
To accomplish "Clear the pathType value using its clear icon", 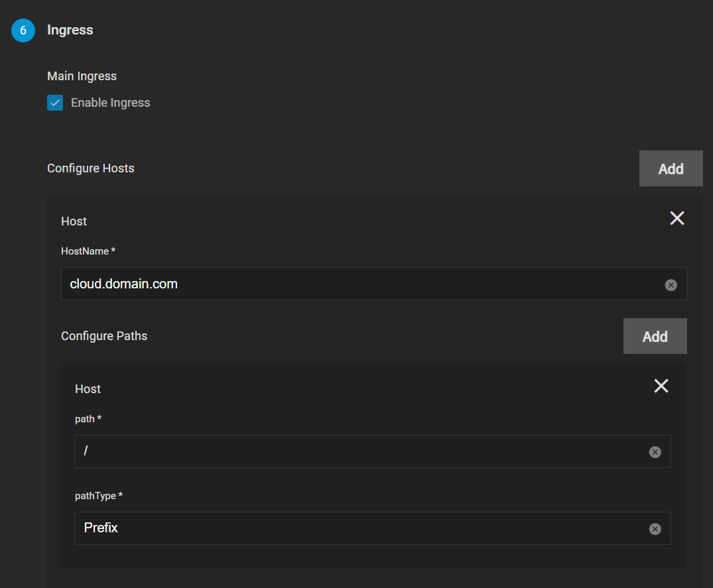I will (x=655, y=529).
